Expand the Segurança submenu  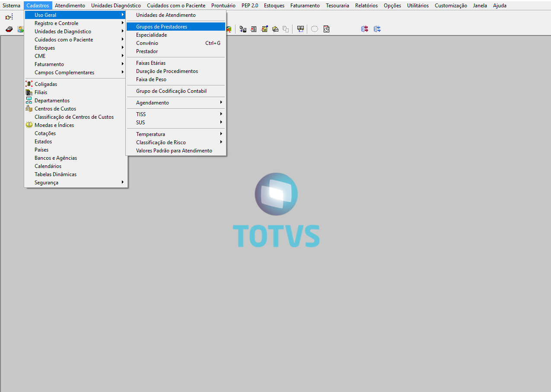pyautogui.click(x=76, y=183)
